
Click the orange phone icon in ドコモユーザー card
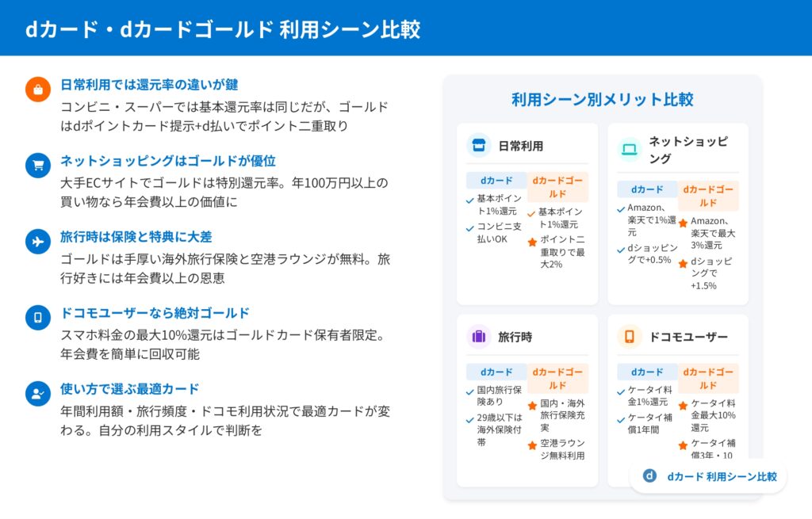[630, 337]
